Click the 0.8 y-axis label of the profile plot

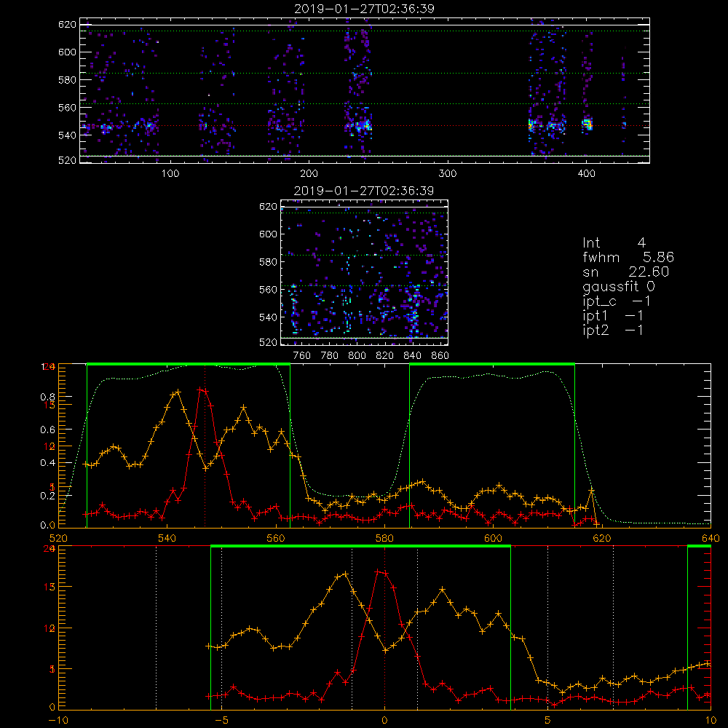48,397
